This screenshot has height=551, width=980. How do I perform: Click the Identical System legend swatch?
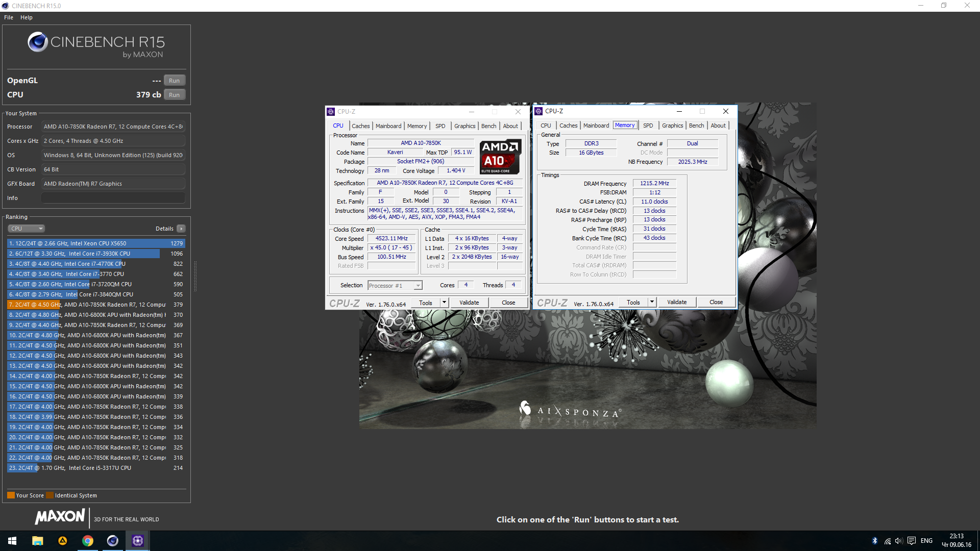tap(50, 495)
